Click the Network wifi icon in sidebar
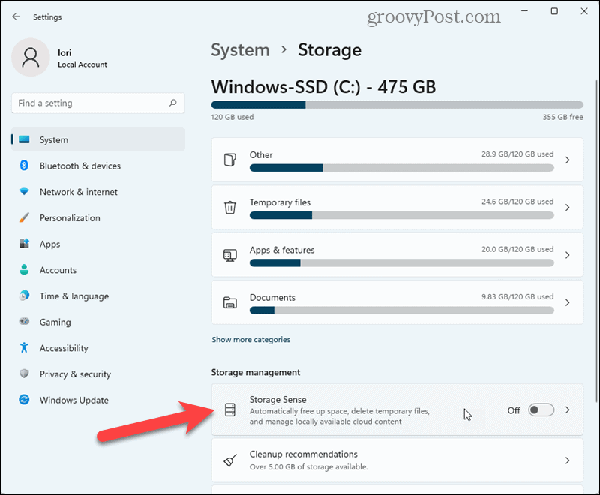This screenshot has height=495, width=600. click(x=24, y=191)
